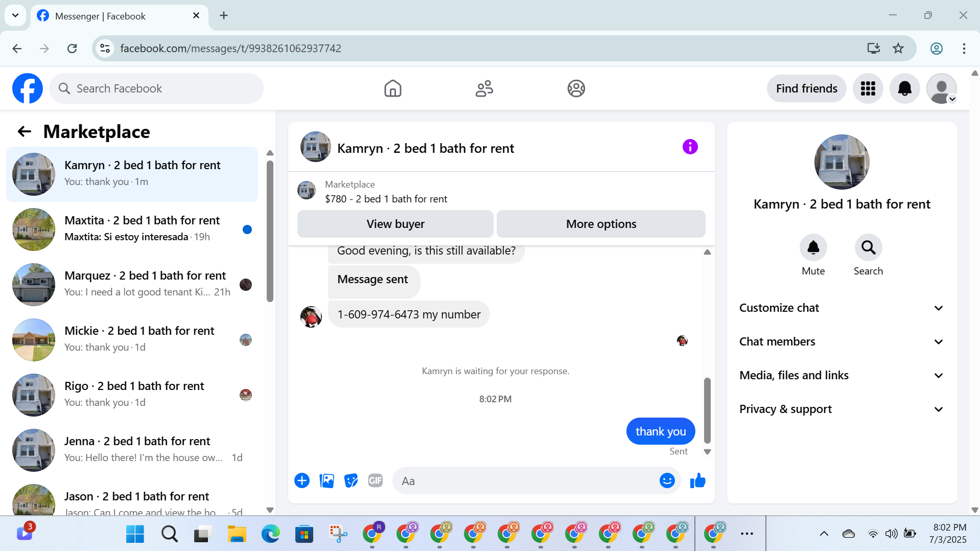
Task: Open the Groups icon in top navigation
Action: (x=576, y=88)
